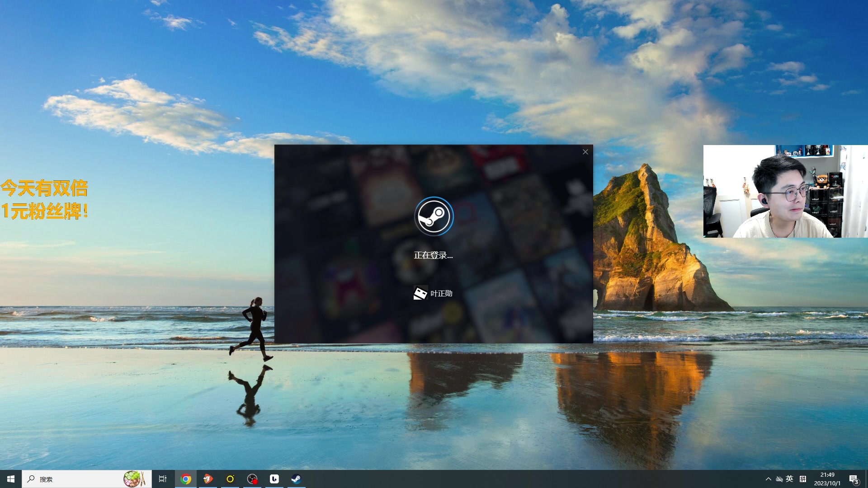Open the notification center with 3 alerts
Image resolution: width=868 pixels, height=488 pixels.
coord(854,479)
